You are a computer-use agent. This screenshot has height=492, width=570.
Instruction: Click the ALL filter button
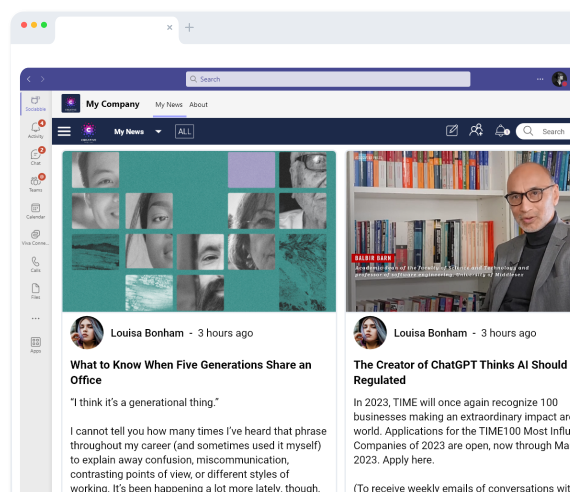point(184,131)
